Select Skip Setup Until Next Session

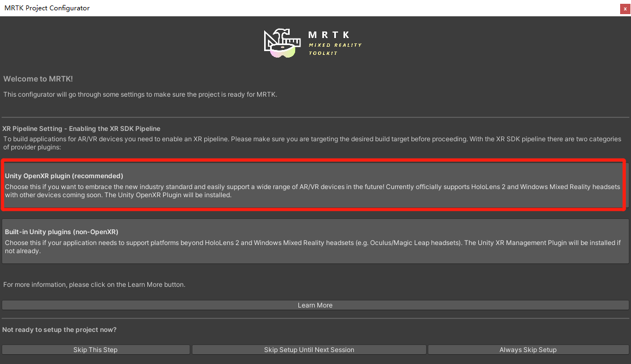(x=309, y=349)
